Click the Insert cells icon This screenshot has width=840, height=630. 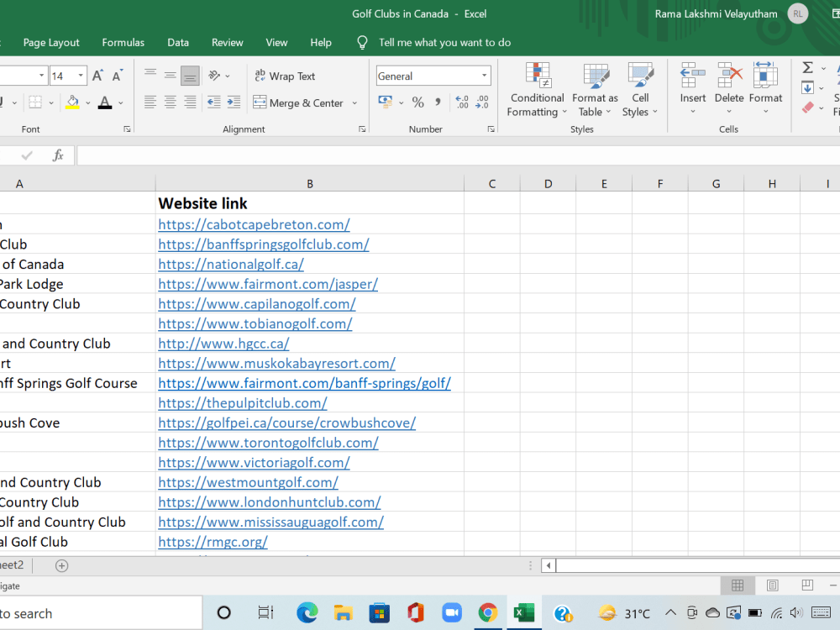[x=693, y=75]
